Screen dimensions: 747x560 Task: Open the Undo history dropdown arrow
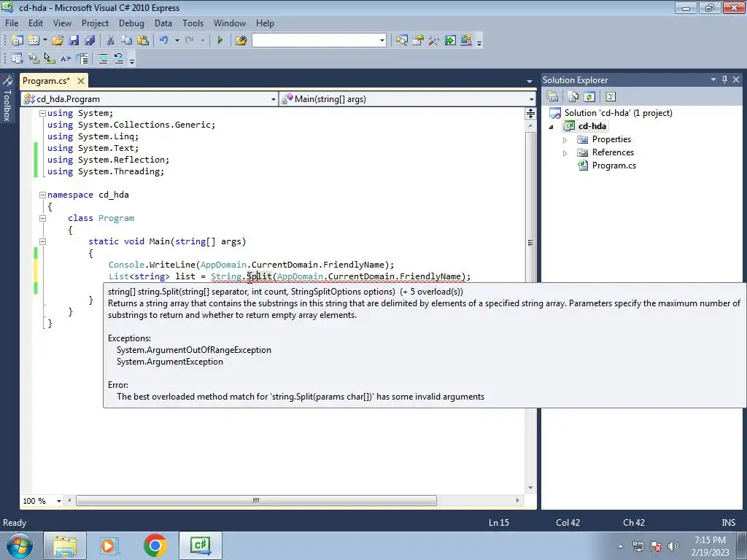pos(177,41)
